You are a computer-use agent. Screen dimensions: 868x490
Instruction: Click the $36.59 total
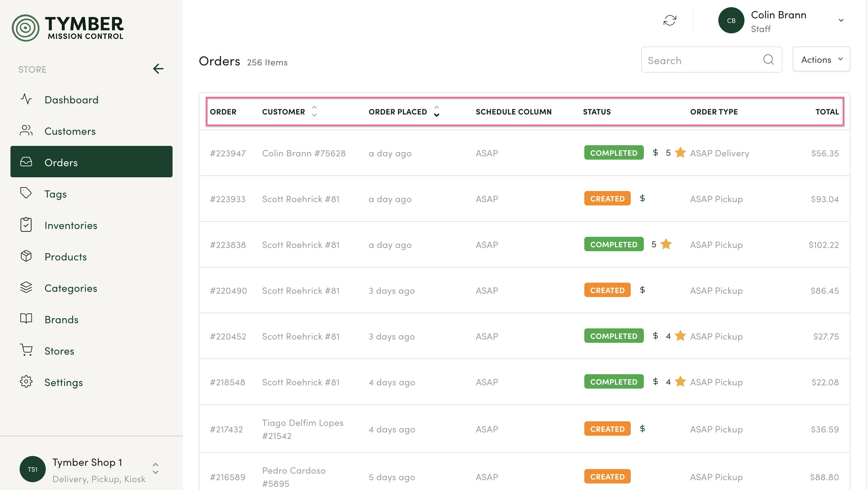coord(825,429)
